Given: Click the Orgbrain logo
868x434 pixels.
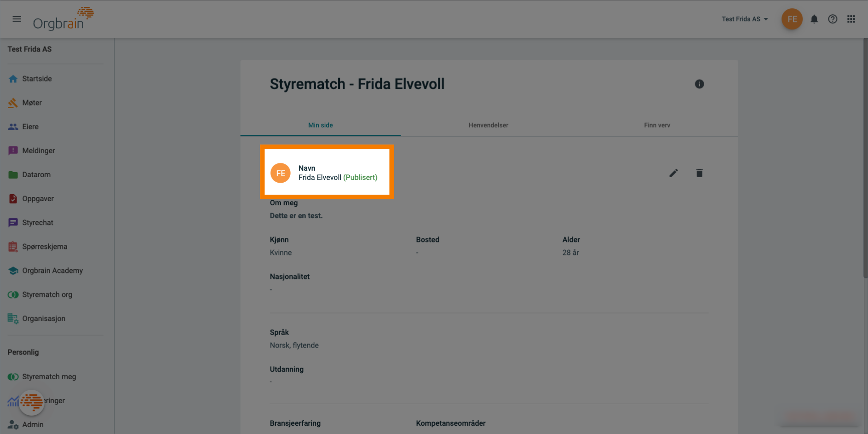Looking at the screenshot, I should [63, 19].
